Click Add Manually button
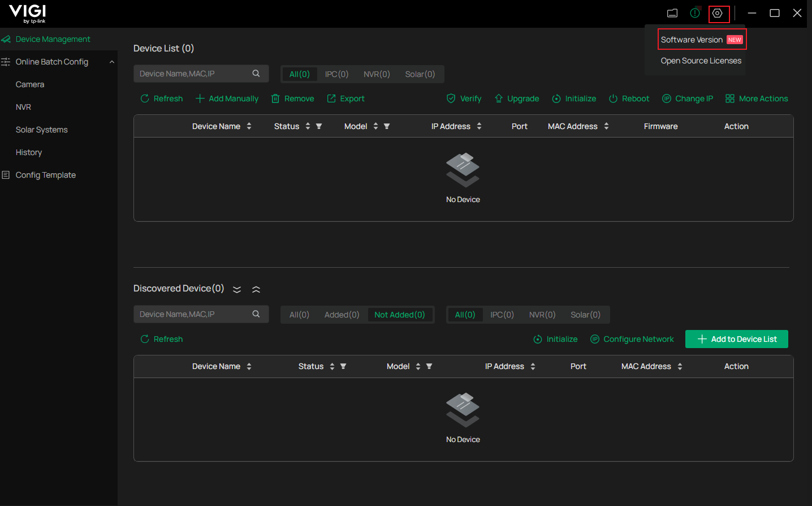 (x=227, y=98)
